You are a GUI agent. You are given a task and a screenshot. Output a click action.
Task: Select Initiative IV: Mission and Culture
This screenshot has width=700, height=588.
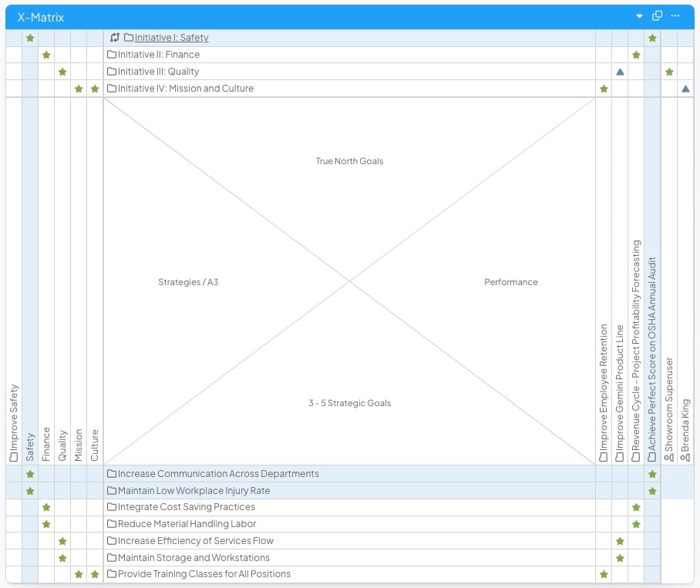185,89
